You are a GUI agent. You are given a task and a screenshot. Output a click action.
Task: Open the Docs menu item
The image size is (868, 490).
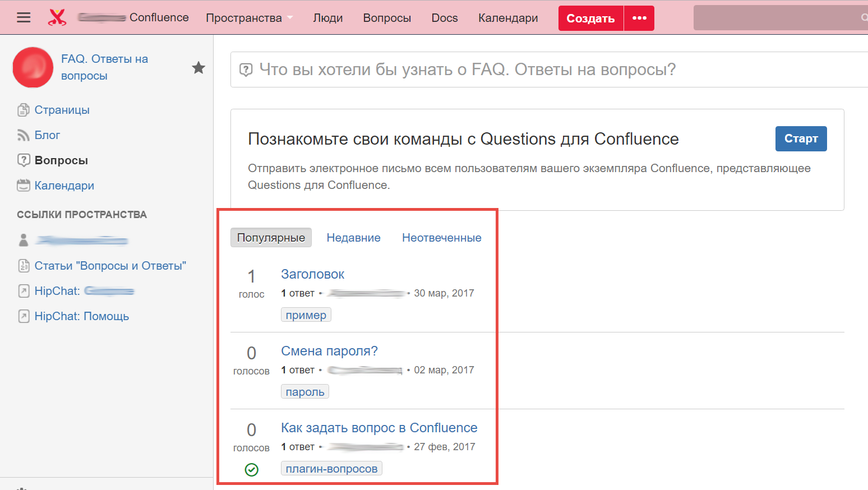pos(445,18)
